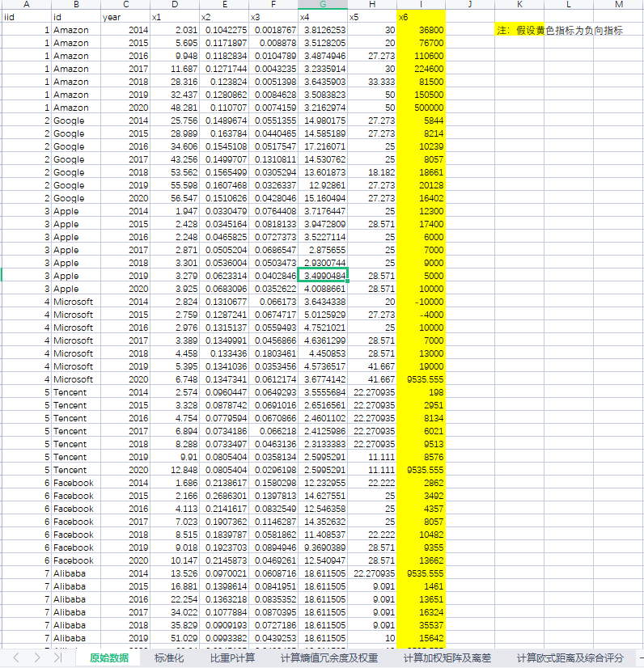Switch to the 标准化 sheet tab
Image resolution: width=644 pixels, height=668 pixels.
(169, 657)
